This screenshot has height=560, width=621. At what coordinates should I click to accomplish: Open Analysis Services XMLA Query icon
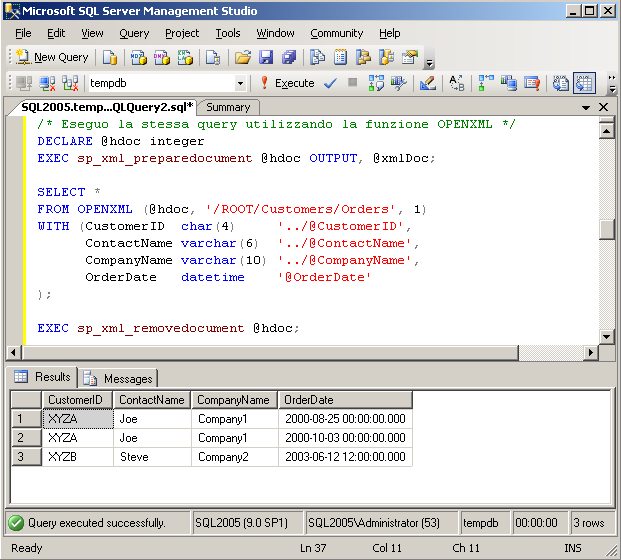coord(185,57)
